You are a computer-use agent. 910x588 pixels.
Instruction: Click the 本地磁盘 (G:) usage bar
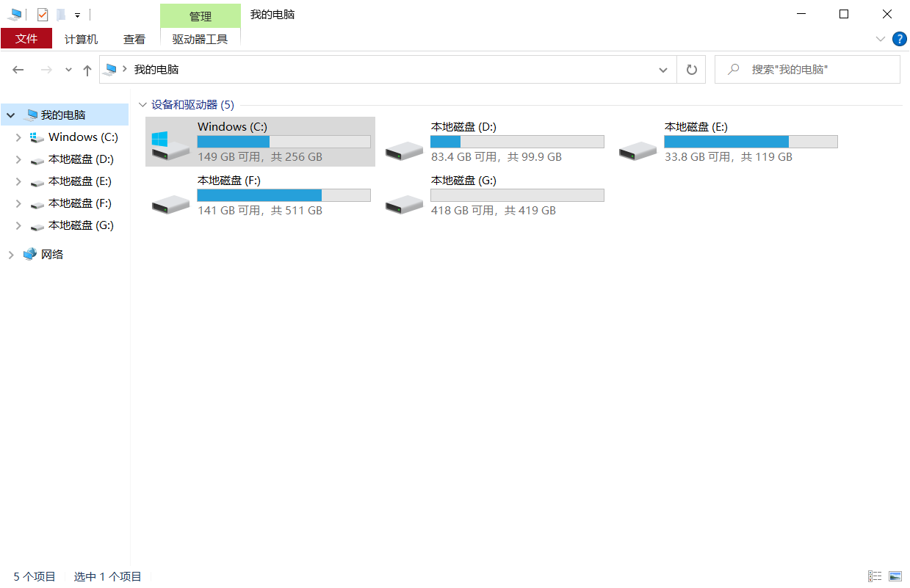(x=518, y=195)
